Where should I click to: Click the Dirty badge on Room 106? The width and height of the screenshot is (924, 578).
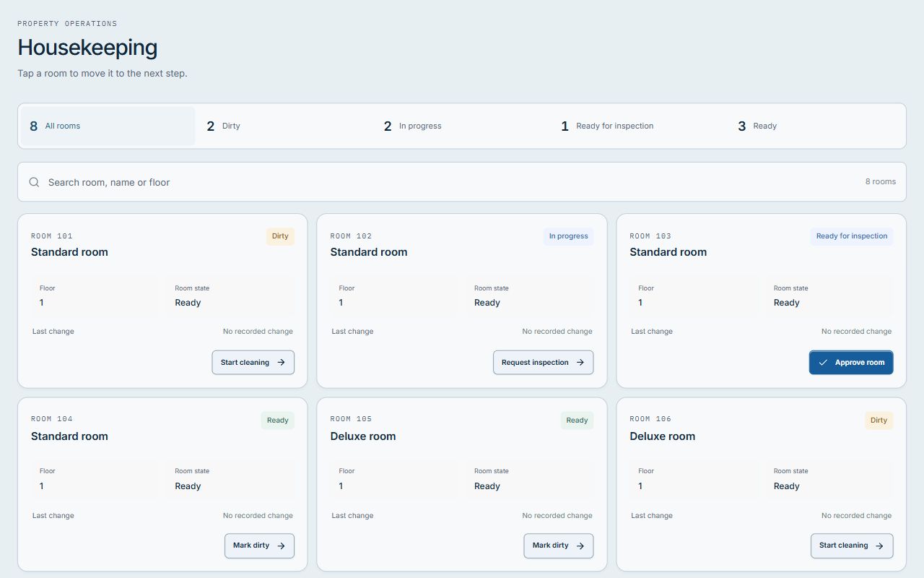879,420
